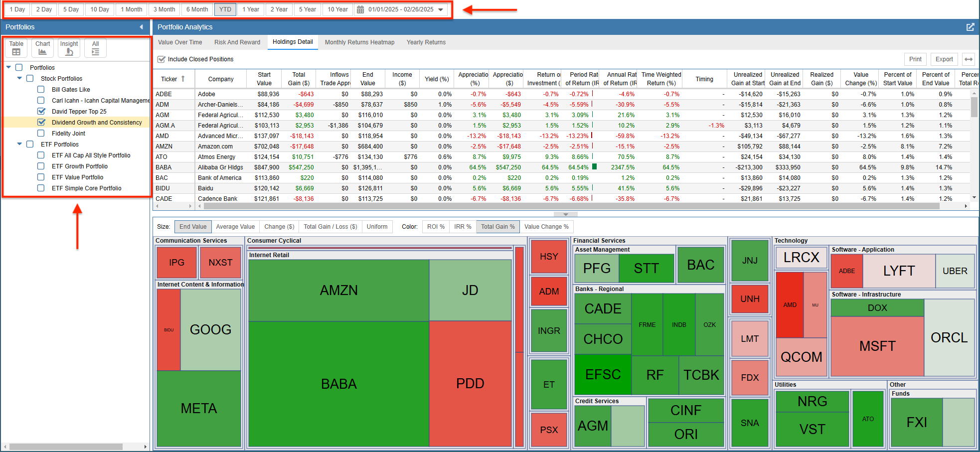Set treemap size to Change ($)
980x452 pixels.
[279, 227]
